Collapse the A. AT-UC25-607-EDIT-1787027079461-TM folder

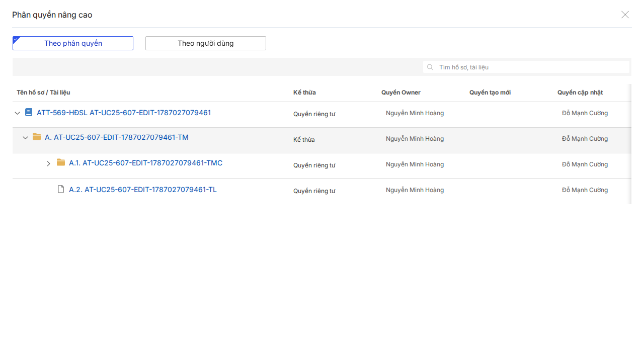pos(25,138)
